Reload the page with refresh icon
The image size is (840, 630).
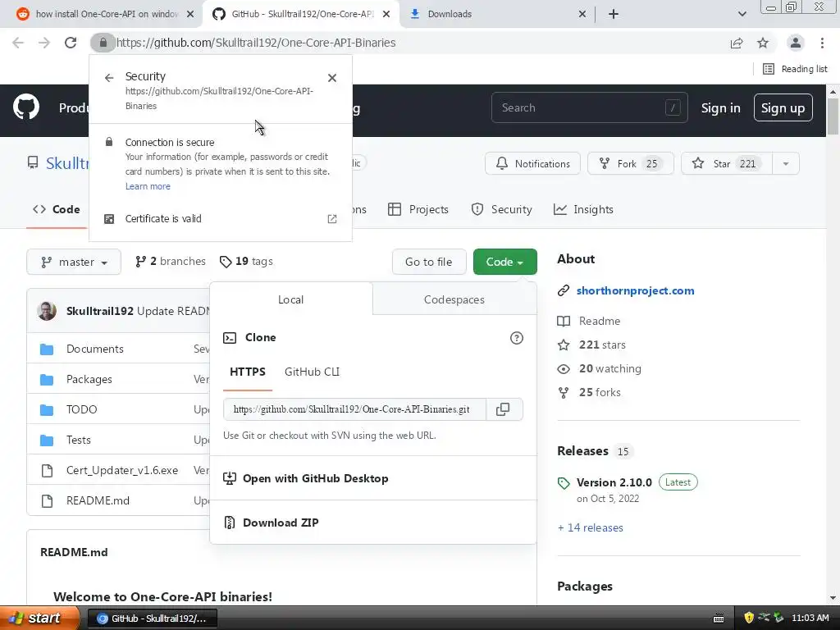(71, 43)
